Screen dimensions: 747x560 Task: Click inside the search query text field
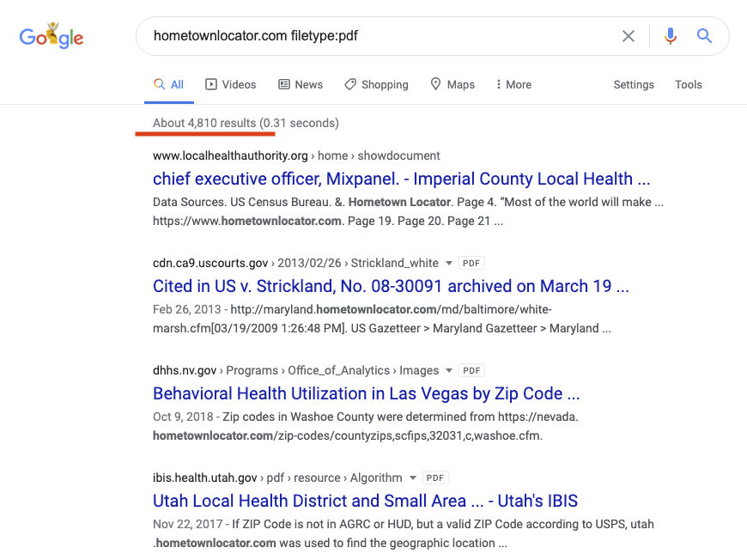click(378, 36)
